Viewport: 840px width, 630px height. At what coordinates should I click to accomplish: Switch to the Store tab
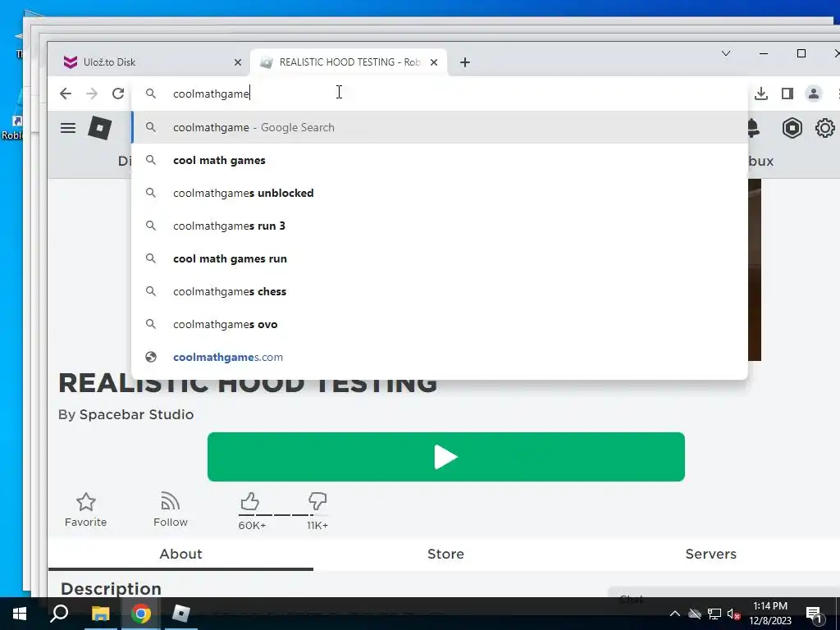pos(445,554)
